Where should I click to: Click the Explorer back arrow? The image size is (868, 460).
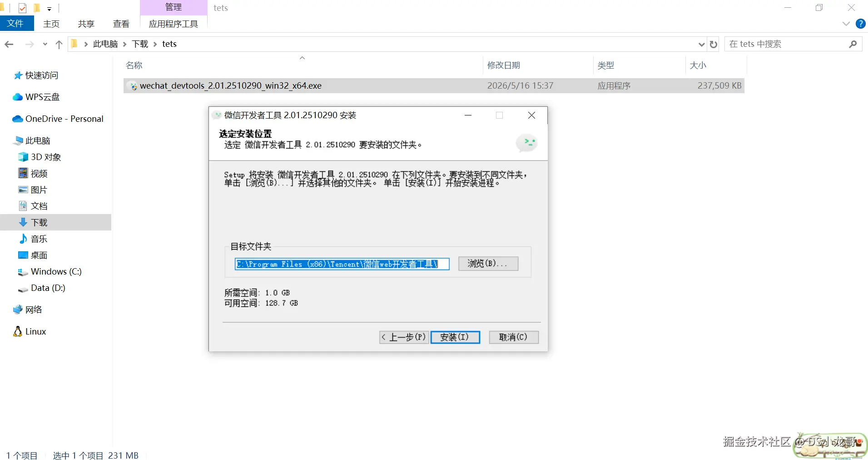click(9, 44)
